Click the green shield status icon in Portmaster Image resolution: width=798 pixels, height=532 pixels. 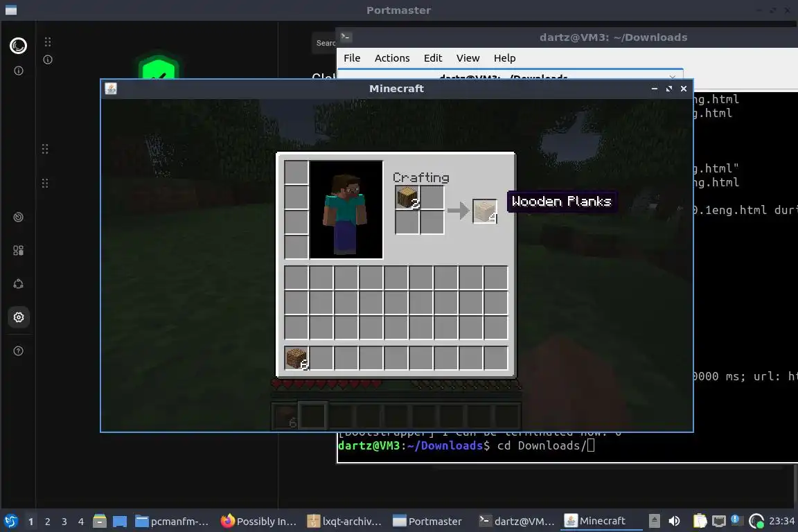point(159,67)
